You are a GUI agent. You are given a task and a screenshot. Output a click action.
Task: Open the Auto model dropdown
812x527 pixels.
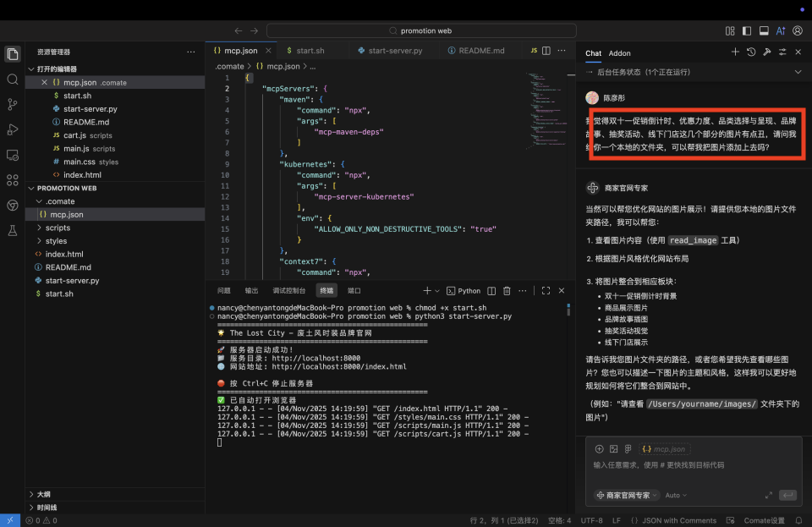pyautogui.click(x=676, y=496)
